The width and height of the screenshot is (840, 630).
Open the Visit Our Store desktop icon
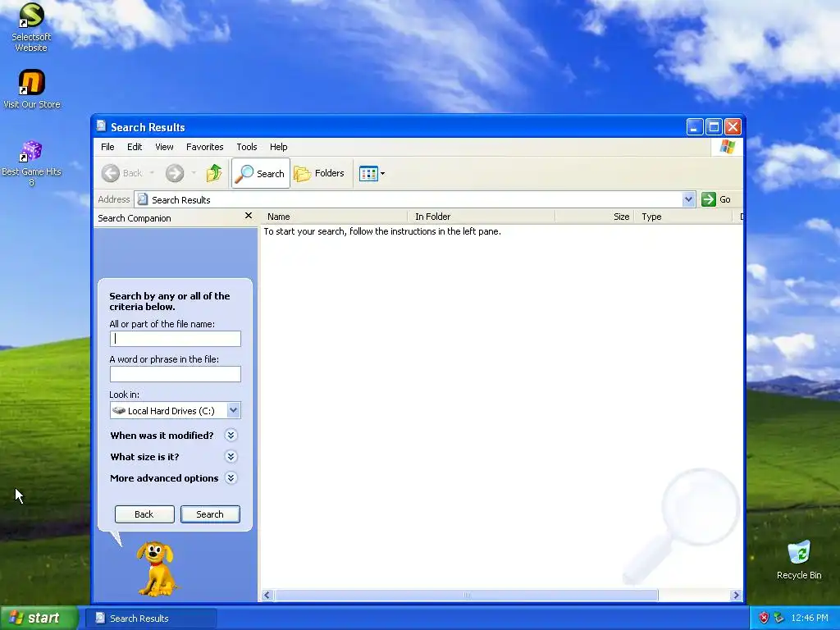pyautogui.click(x=31, y=89)
